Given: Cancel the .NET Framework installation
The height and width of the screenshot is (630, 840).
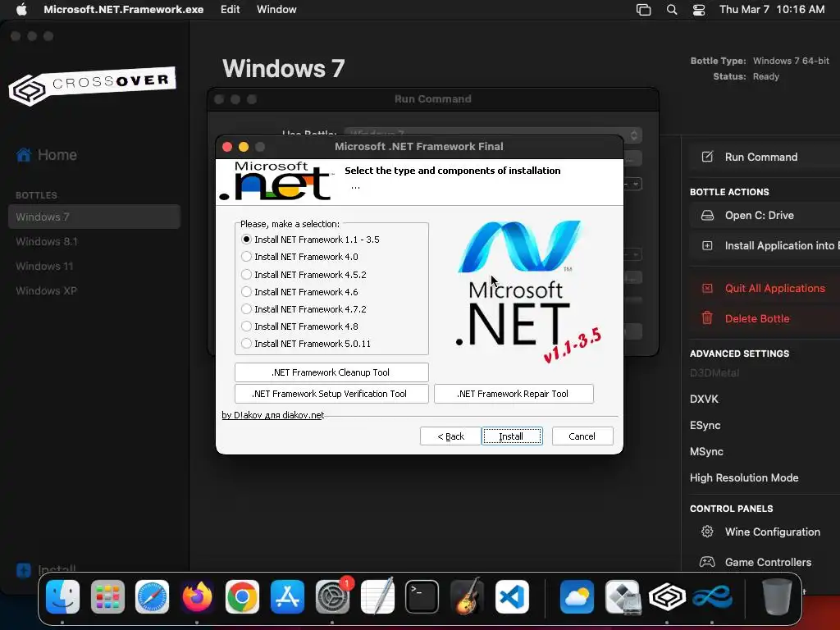Looking at the screenshot, I should click(x=582, y=436).
